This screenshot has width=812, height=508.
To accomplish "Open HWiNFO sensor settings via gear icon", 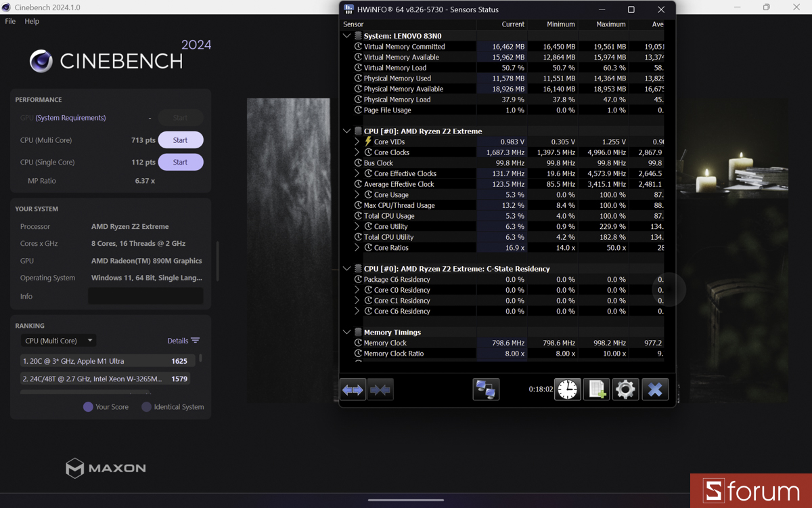I will pos(625,389).
